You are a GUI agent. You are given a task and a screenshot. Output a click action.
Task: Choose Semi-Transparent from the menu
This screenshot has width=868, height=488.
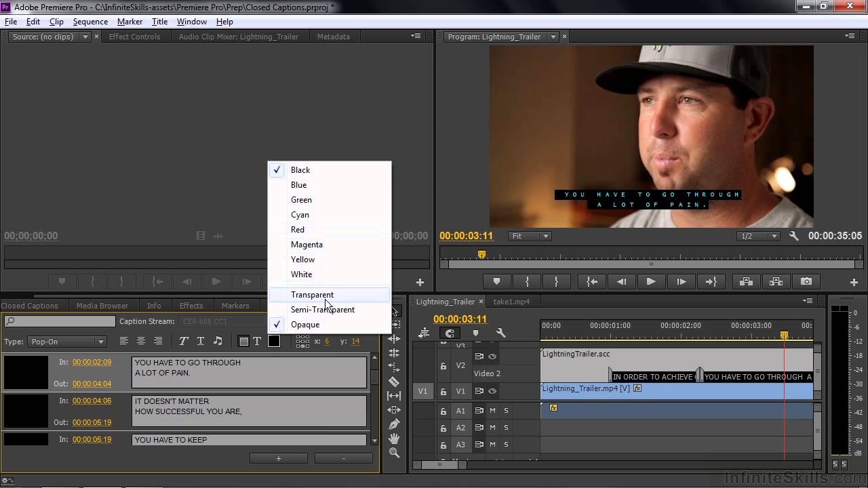click(x=330, y=310)
